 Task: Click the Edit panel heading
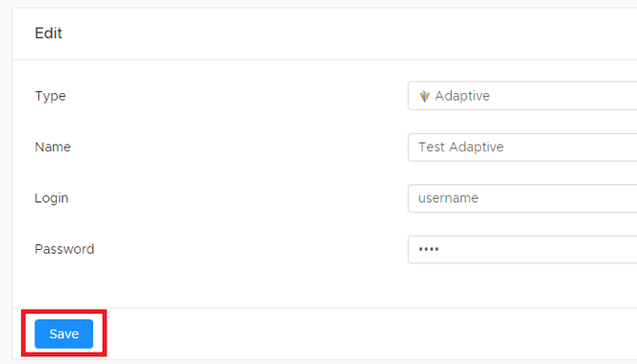pyautogui.click(x=48, y=33)
